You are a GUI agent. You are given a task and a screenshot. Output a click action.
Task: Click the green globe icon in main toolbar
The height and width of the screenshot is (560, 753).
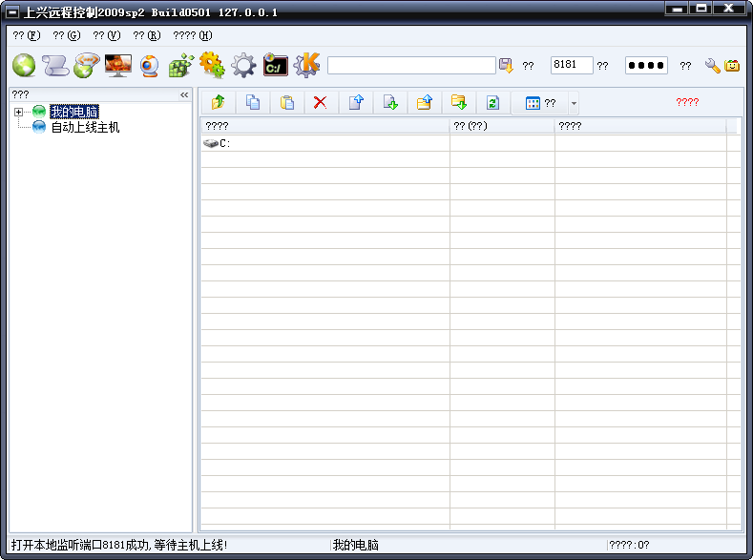tap(24, 66)
